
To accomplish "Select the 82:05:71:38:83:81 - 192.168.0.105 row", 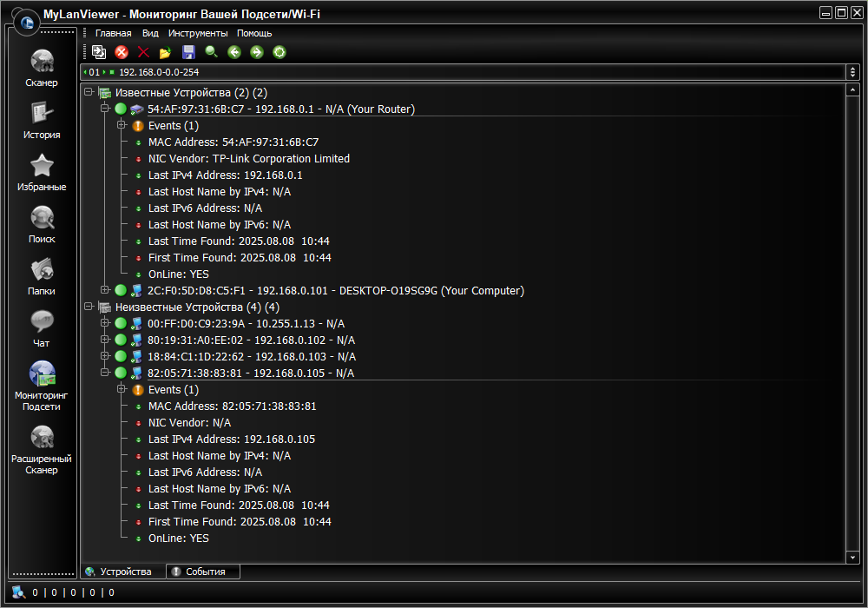I will 250,373.
